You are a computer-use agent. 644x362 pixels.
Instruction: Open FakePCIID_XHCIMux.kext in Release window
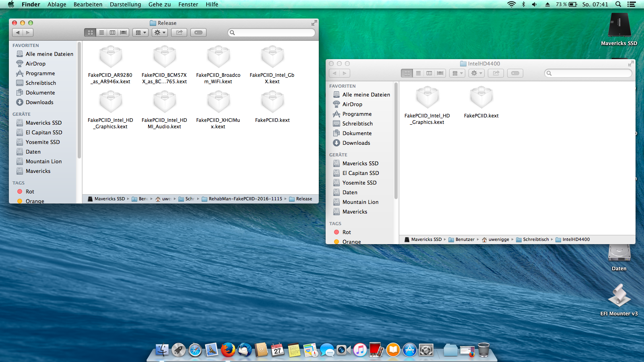coord(218,103)
